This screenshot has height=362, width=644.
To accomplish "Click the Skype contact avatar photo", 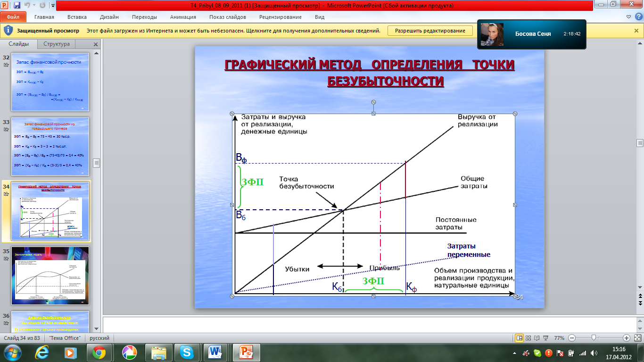I will click(x=492, y=34).
